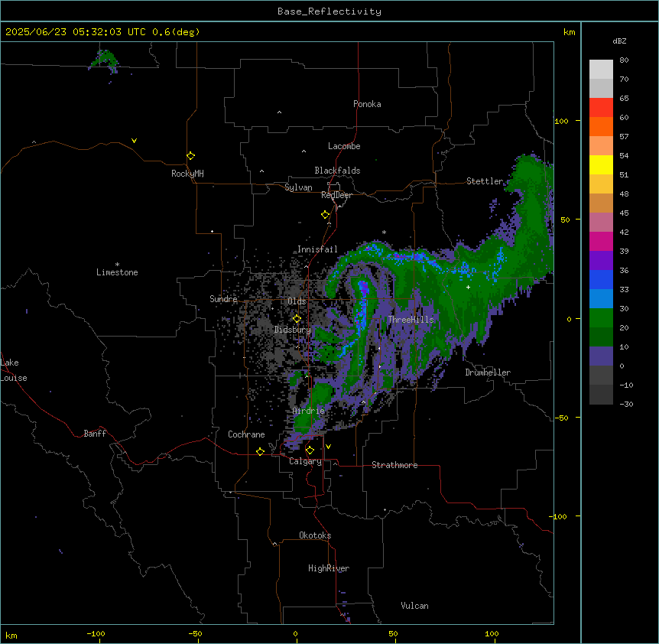Select the orange 57-60 dBZ legend swatch
The width and height of the screenshot is (659, 644).
[x=601, y=127]
